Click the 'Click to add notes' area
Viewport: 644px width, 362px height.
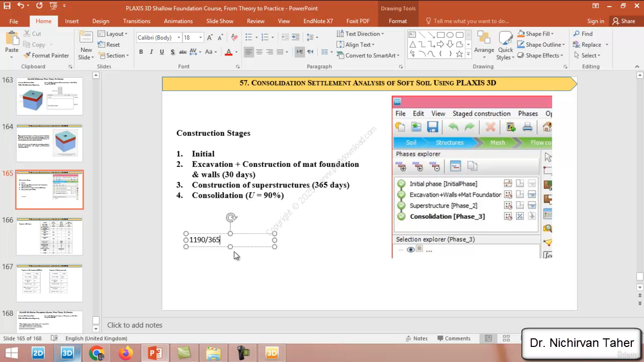[135, 325]
